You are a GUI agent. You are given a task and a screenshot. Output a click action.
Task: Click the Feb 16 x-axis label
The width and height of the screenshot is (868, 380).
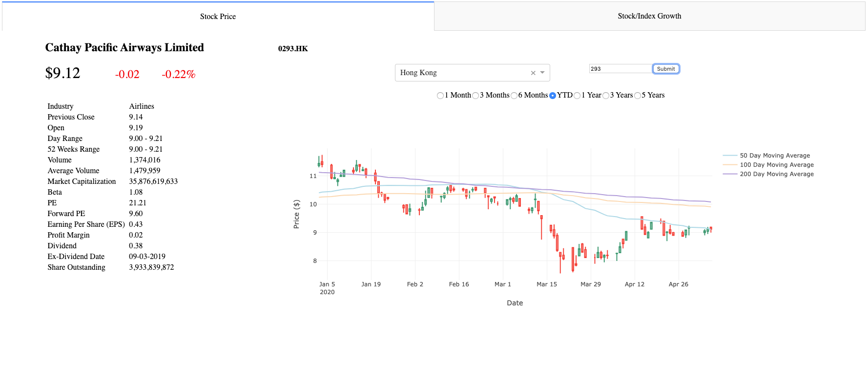[x=459, y=284]
